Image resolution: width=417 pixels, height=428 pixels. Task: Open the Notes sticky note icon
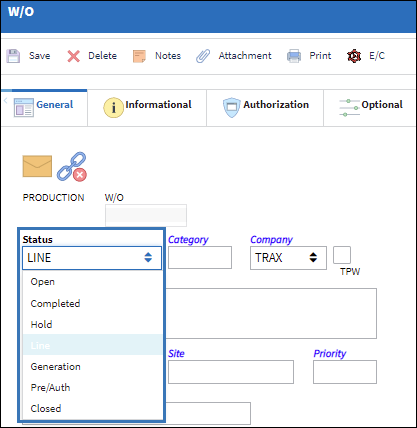tap(139, 56)
